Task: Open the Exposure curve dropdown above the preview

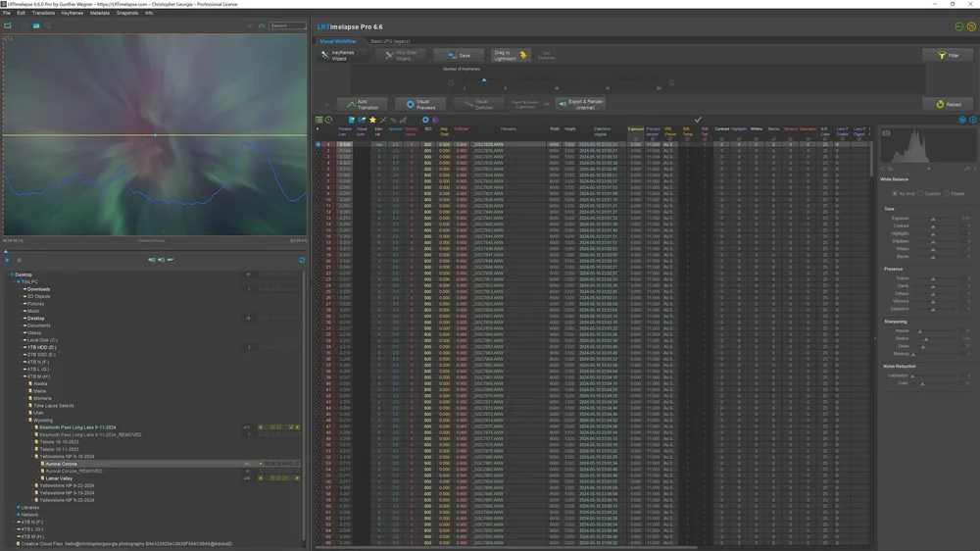Action: tap(287, 25)
